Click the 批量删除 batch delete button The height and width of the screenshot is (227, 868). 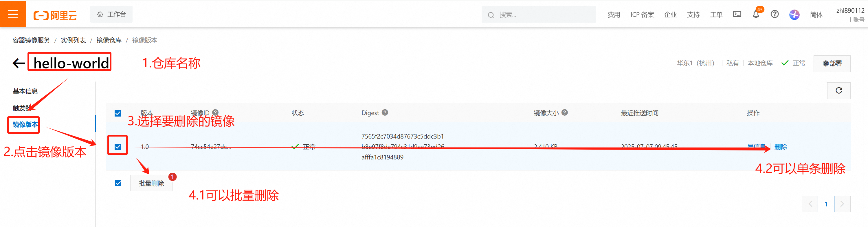(x=151, y=183)
